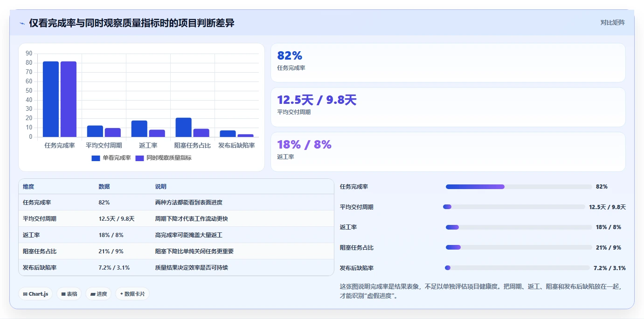The image size is (644, 319).
Task: Click the 82% 任务完成率 data card
Action: coord(448,63)
